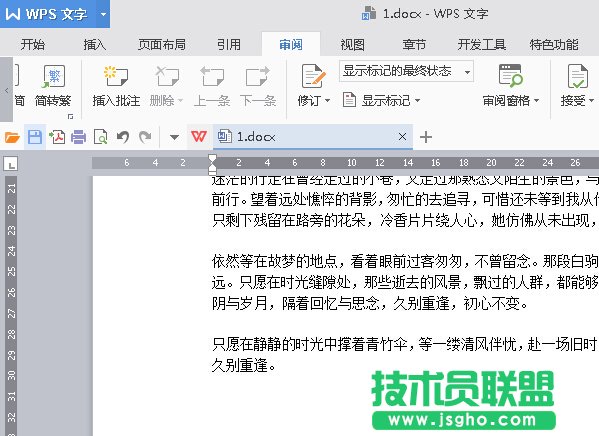Expand the 显示标记的最终状态 dropdown
599x436 pixels.
(467, 72)
